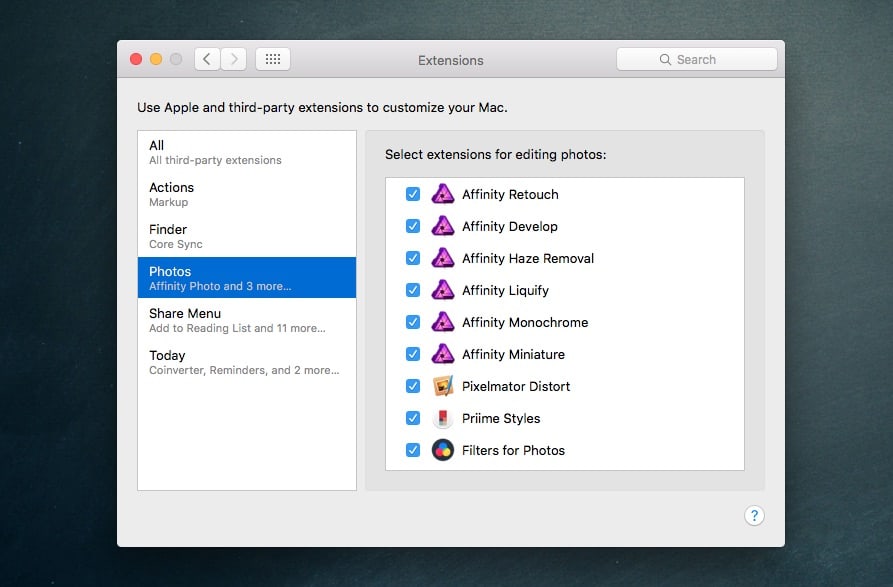Viewport: 893px width, 587px height.
Task: Click the Affinity Haze Removal icon
Action: click(443, 258)
